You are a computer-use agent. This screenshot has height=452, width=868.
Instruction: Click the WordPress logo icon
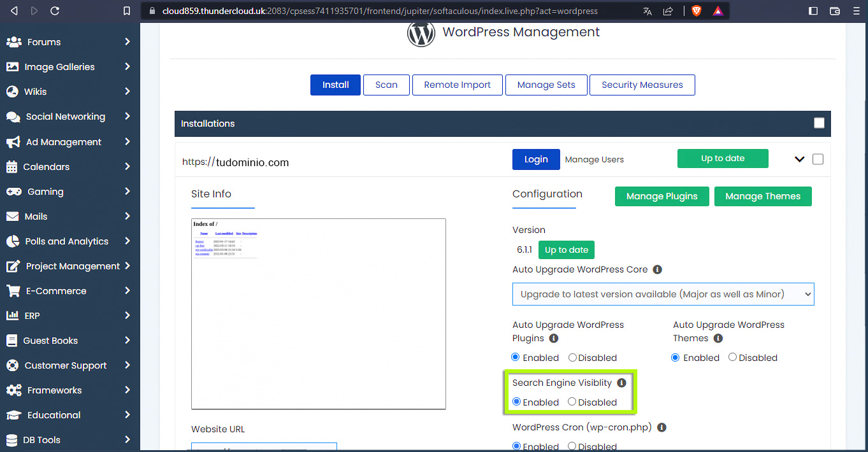click(421, 33)
